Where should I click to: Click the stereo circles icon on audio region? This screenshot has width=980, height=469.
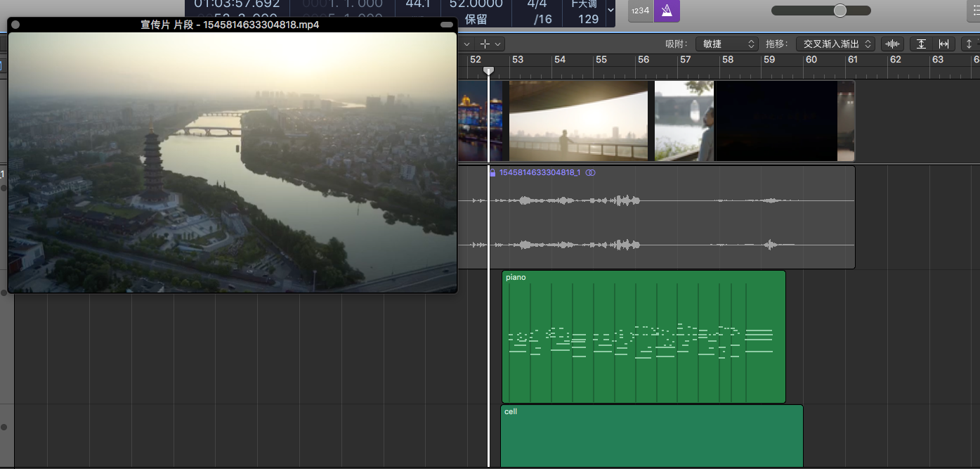pyautogui.click(x=590, y=173)
